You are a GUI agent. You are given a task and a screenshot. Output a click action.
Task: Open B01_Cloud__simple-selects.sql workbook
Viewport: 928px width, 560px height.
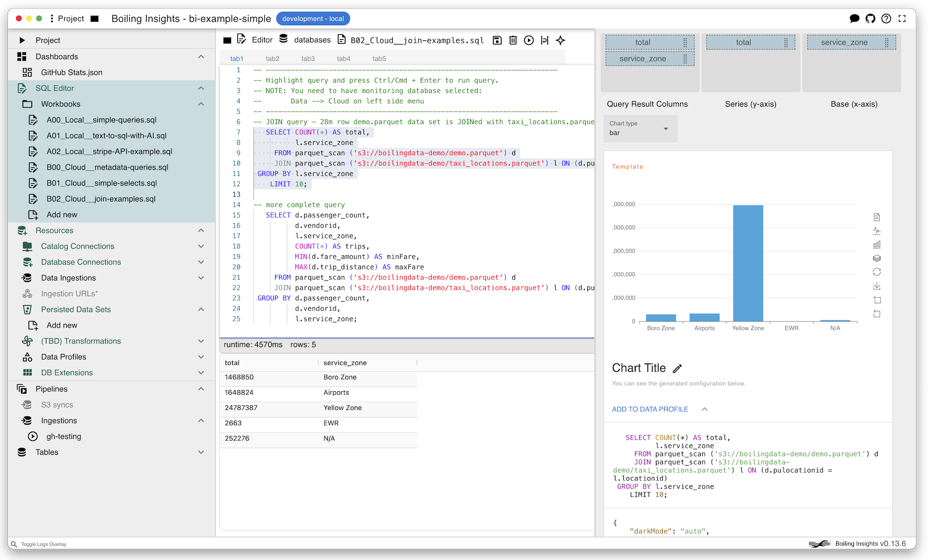click(101, 183)
